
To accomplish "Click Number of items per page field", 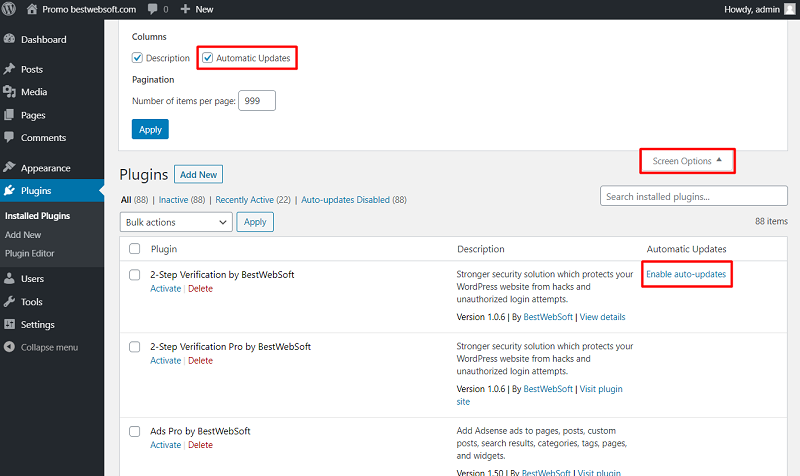I will (x=257, y=101).
